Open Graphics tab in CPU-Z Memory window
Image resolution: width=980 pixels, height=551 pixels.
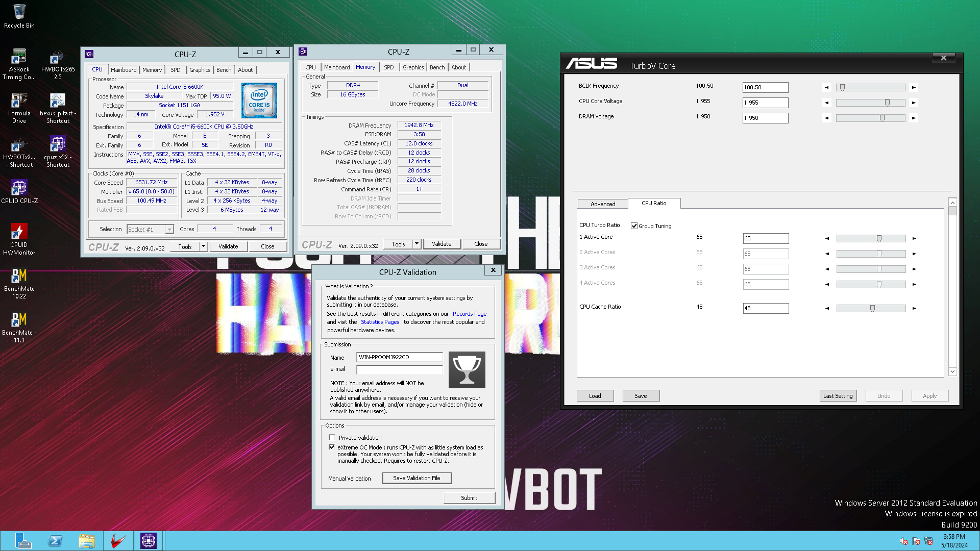point(413,67)
